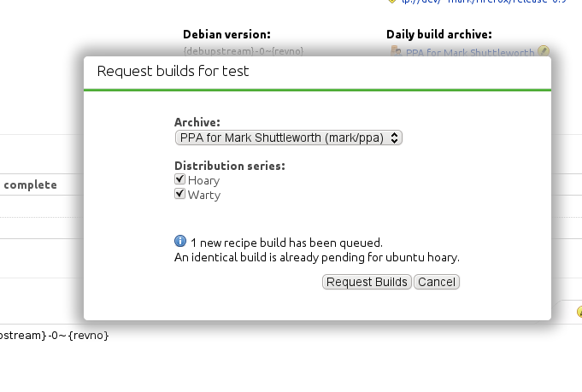Click the yellow icon at the right edge
The image size is (582, 392).
(x=579, y=312)
